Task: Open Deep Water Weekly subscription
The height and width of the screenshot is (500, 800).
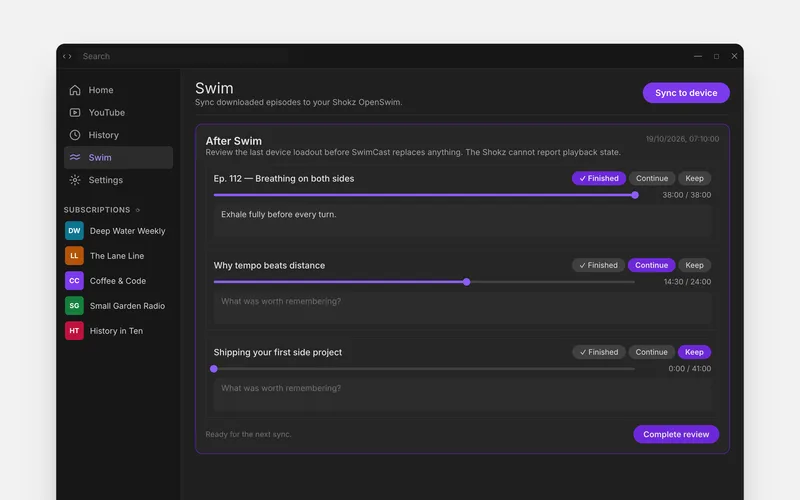Action: tap(118, 231)
